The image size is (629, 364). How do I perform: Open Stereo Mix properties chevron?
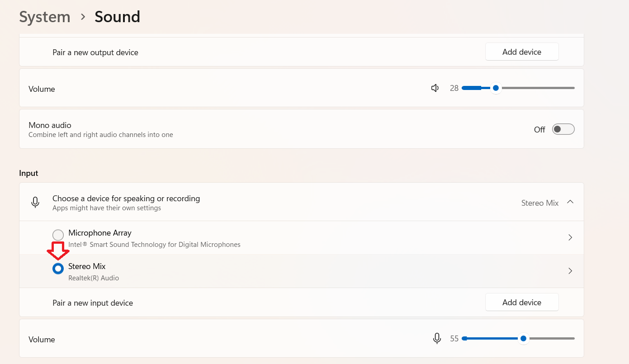click(570, 271)
